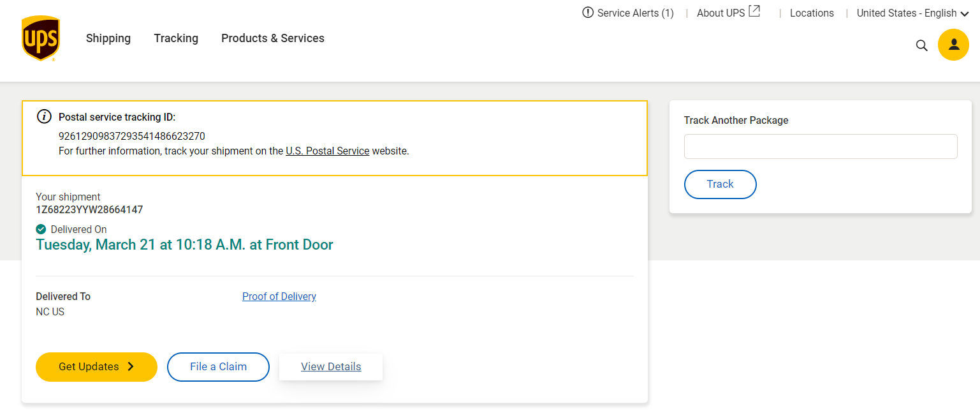This screenshot has height=413, width=980.
Task: Open the Products & Services menu
Action: tap(273, 38)
